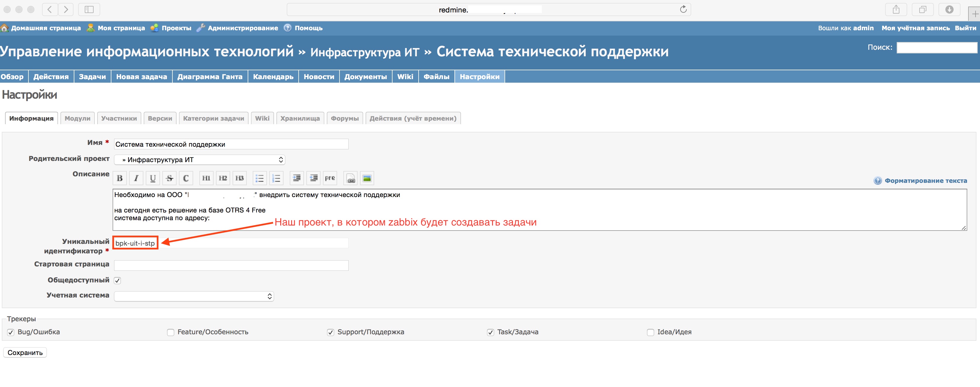Screen dimensions: 980x387
Task: Click the unordered list icon
Action: click(x=260, y=178)
